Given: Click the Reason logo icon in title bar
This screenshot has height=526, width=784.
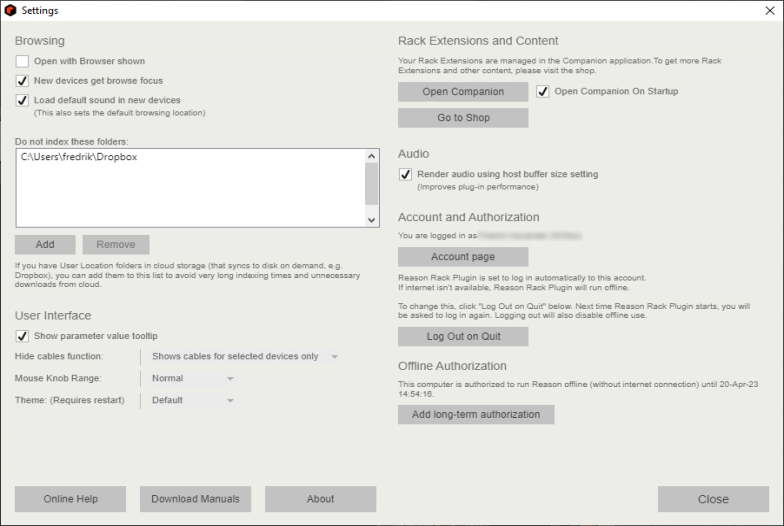Looking at the screenshot, I should (10, 10).
